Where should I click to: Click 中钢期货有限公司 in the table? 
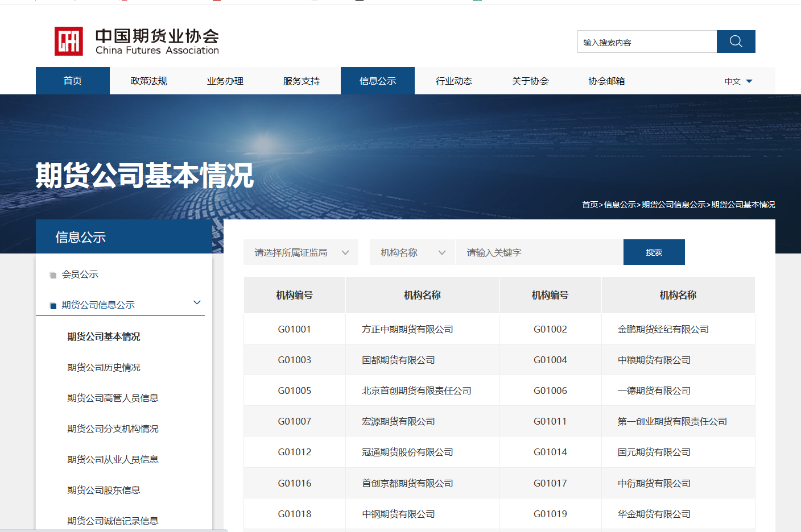click(398, 514)
